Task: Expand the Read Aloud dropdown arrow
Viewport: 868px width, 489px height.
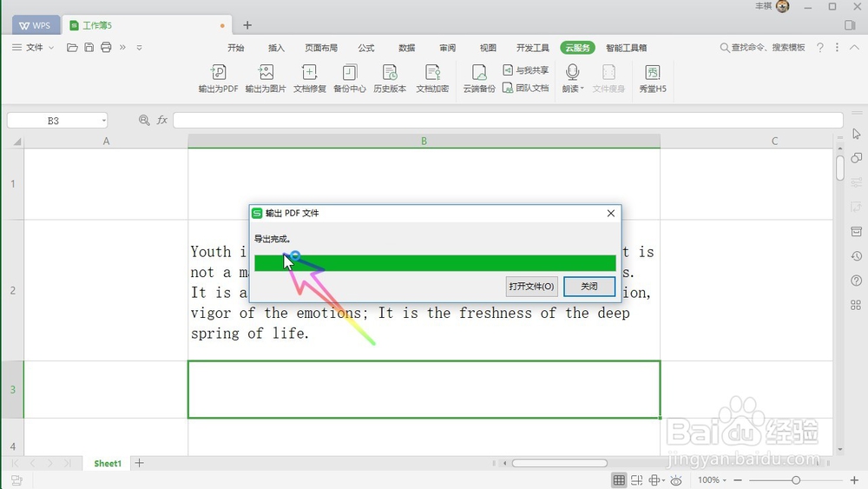Action: click(582, 89)
